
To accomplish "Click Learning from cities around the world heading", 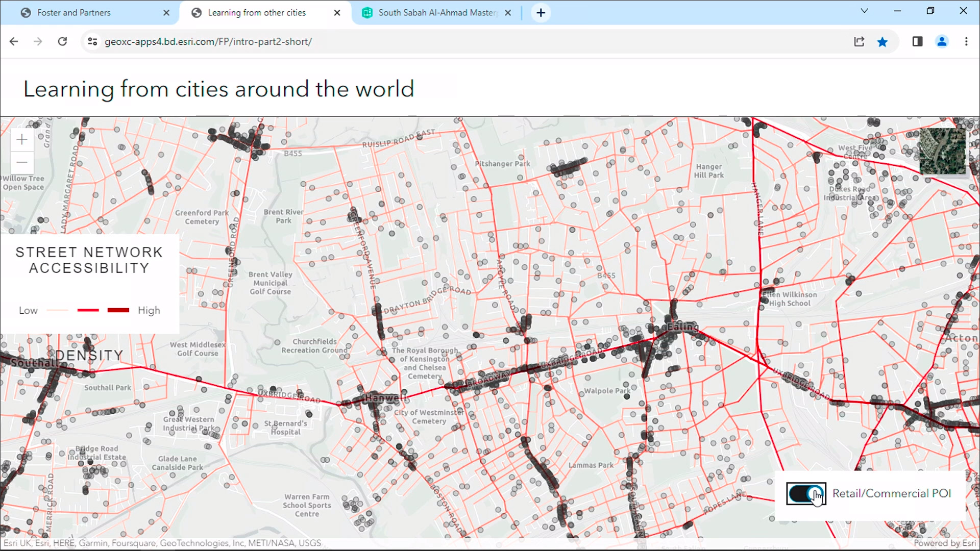I will (x=218, y=89).
